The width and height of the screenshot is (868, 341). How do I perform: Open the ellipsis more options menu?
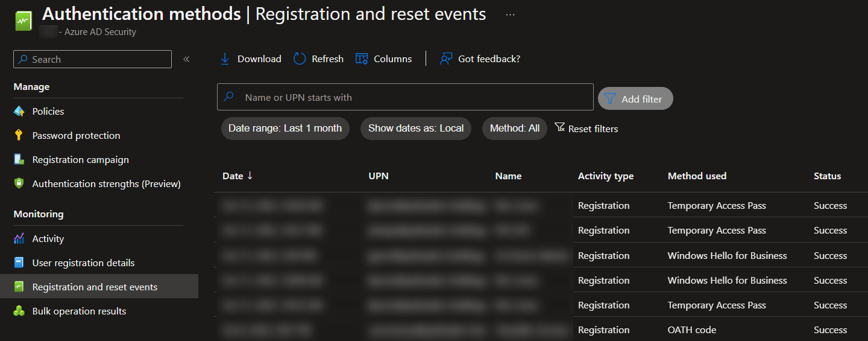510,14
